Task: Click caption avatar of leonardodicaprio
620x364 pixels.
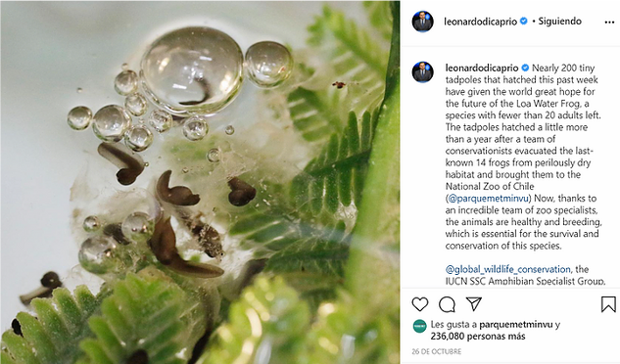Action: click(x=423, y=72)
